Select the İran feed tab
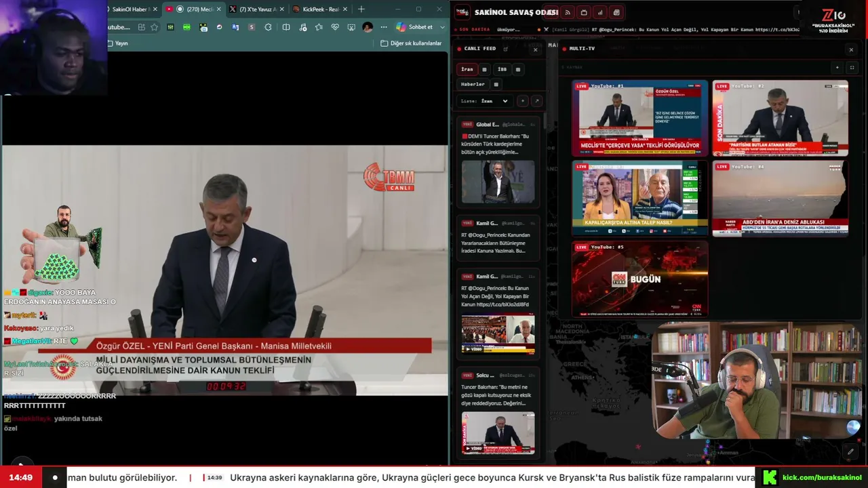 (x=467, y=69)
